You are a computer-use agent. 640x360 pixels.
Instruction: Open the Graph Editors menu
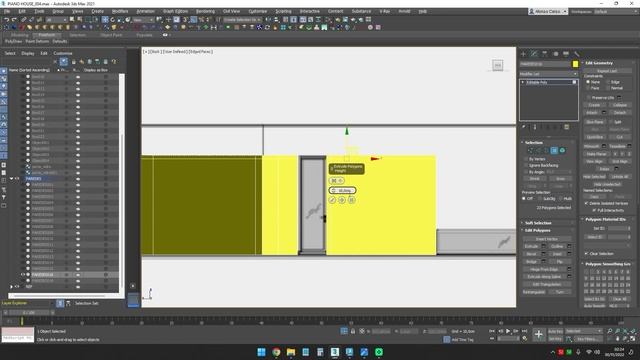coord(176,11)
